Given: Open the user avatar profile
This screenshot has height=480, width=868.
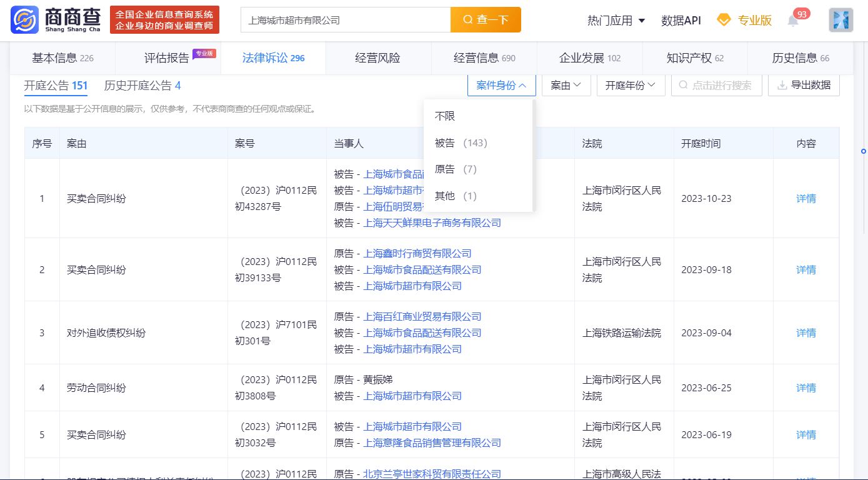Looking at the screenshot, I should click(x=841, y=20).
